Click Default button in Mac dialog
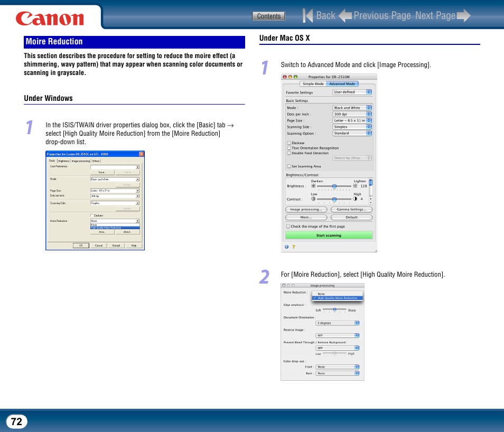 pyautogui.click(x=352, y=217)
